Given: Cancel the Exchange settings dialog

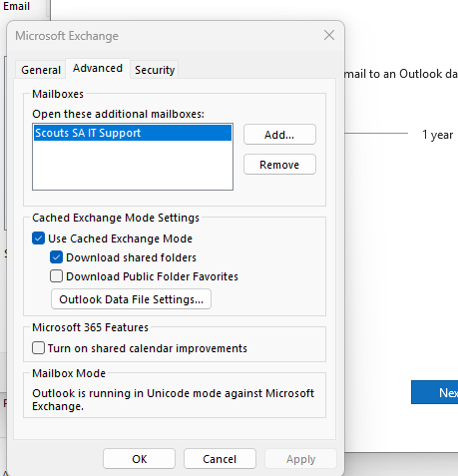Looking at the screenshot, I should tap(220, 459).
